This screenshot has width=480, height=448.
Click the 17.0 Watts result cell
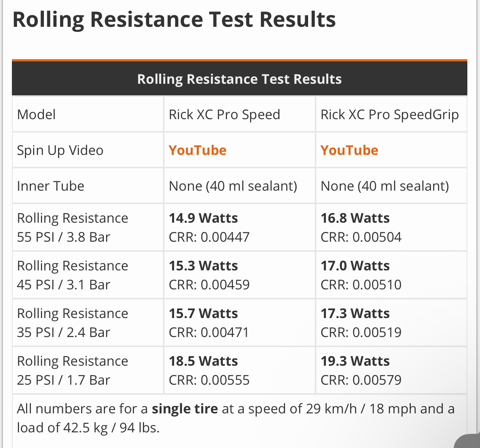(355, 266)
